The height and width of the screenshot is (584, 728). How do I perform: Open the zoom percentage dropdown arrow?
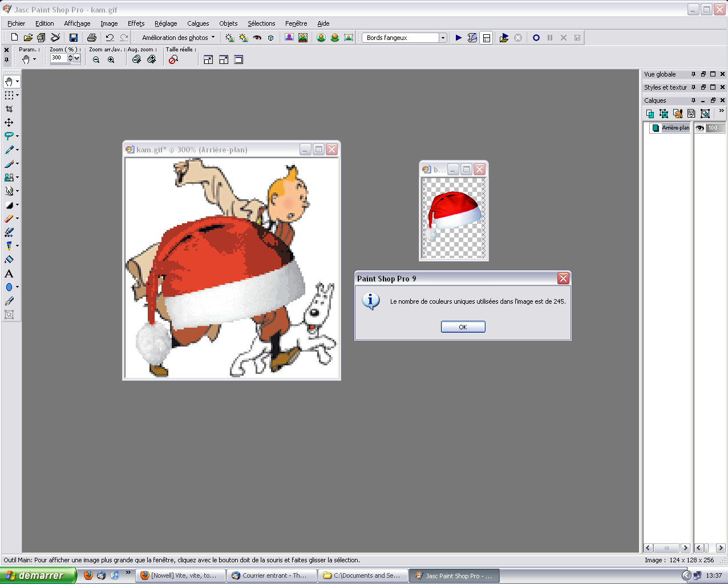[77, 58]
